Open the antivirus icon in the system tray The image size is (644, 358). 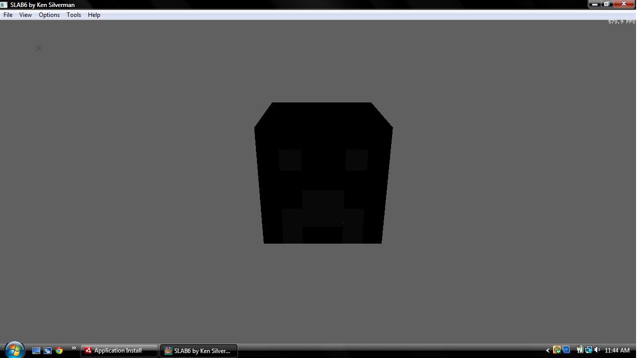pyautogui.click(x=557, y=350)
